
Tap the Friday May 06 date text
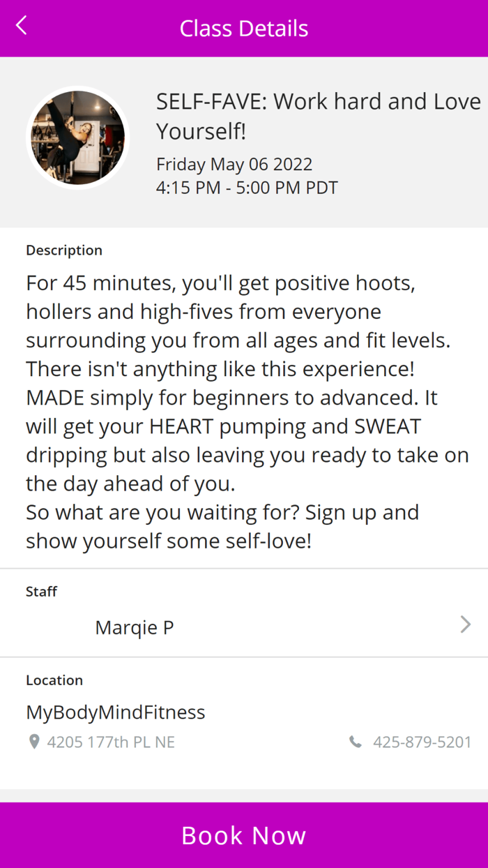pos(234,164)
